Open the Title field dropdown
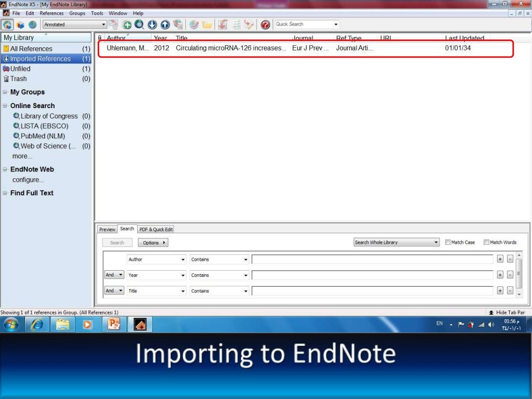The image size is (532, 399). 156,291
